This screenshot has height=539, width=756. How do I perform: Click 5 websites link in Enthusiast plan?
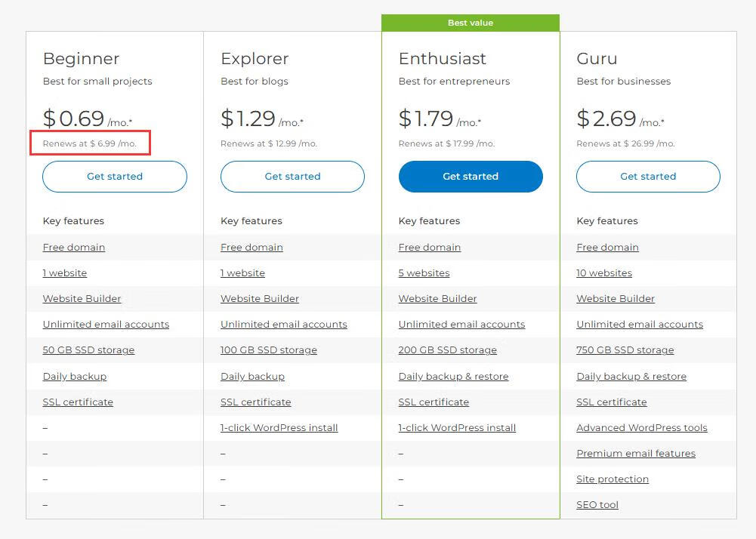pos(424,273)
